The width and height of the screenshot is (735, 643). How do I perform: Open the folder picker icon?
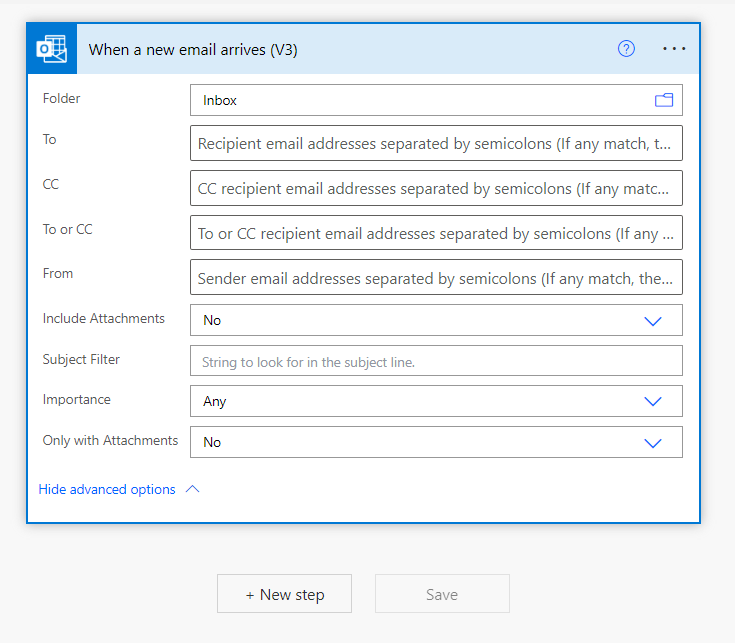664,100
